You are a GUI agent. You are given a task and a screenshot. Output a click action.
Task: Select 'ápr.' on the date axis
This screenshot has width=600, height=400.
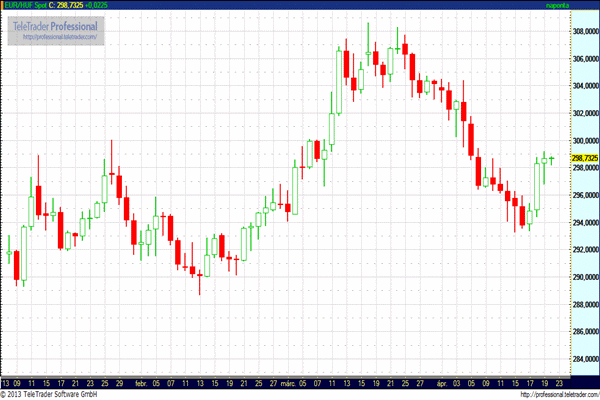pyautogui.click(x=440, y=382)
